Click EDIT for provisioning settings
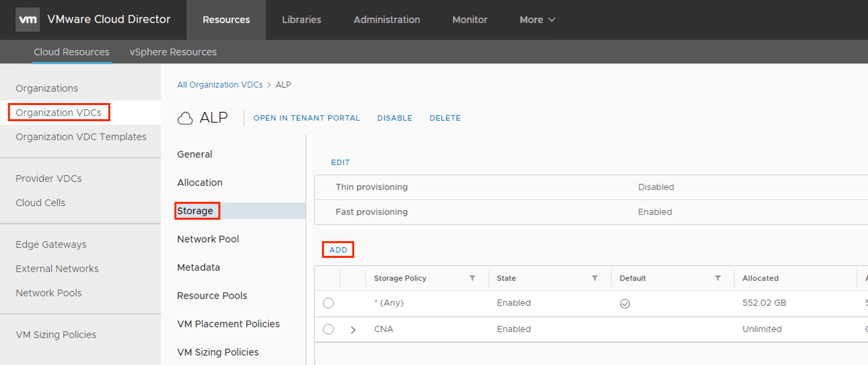The height and width of the screenshot is (365, 868). (x=340, y=163)
